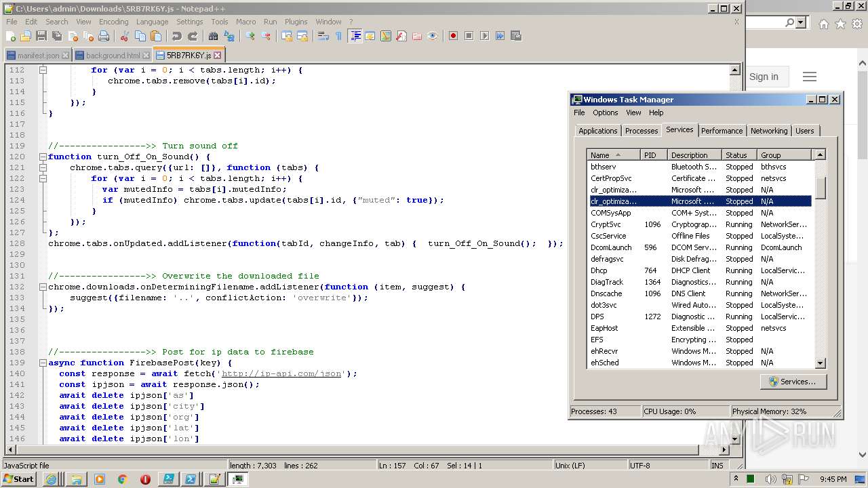Screen dimensions: 868x488
Task: Click the Save All toolbar icon
Action: coord(56,36)
